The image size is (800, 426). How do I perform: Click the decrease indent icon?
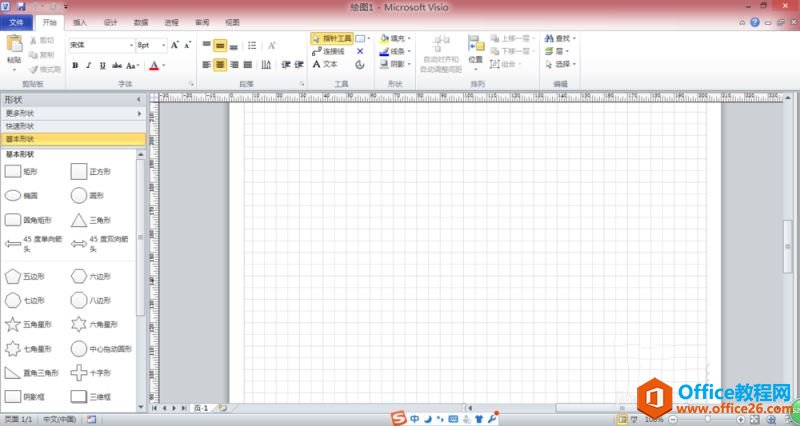(x=286, y=65)
